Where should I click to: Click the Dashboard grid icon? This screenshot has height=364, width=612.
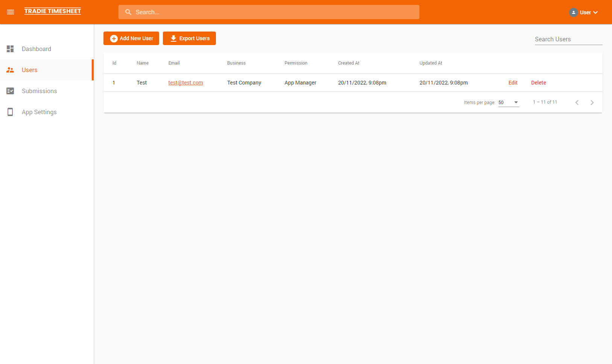pos(10,49)
